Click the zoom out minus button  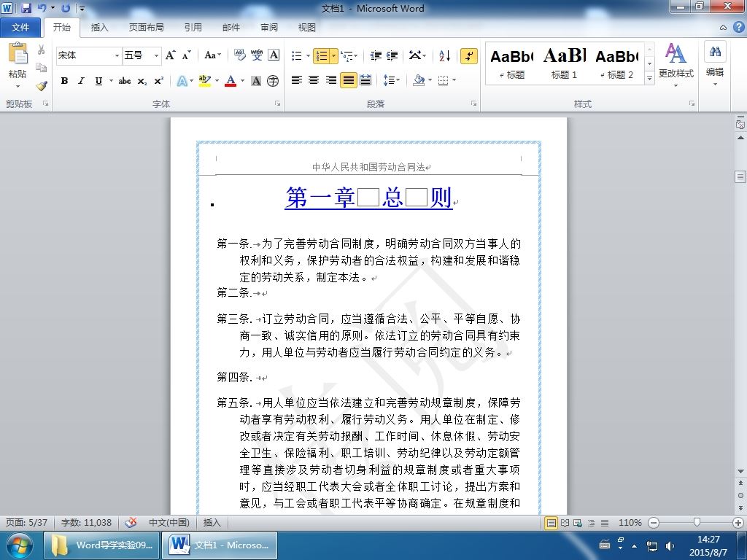pyautogui.click(x=654, y=522)
